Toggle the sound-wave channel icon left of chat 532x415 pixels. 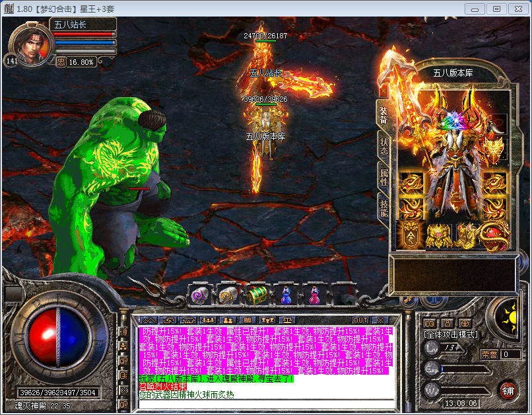click(123, 332)
